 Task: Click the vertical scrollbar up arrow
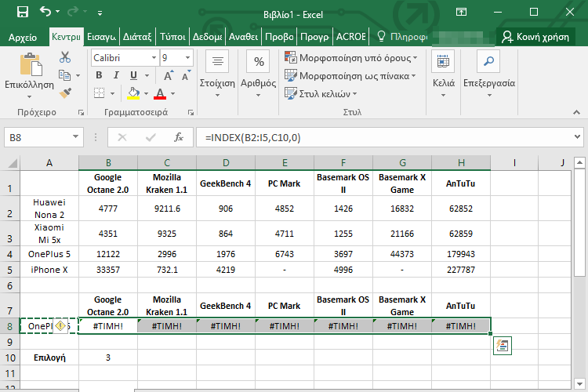[579, 163]
